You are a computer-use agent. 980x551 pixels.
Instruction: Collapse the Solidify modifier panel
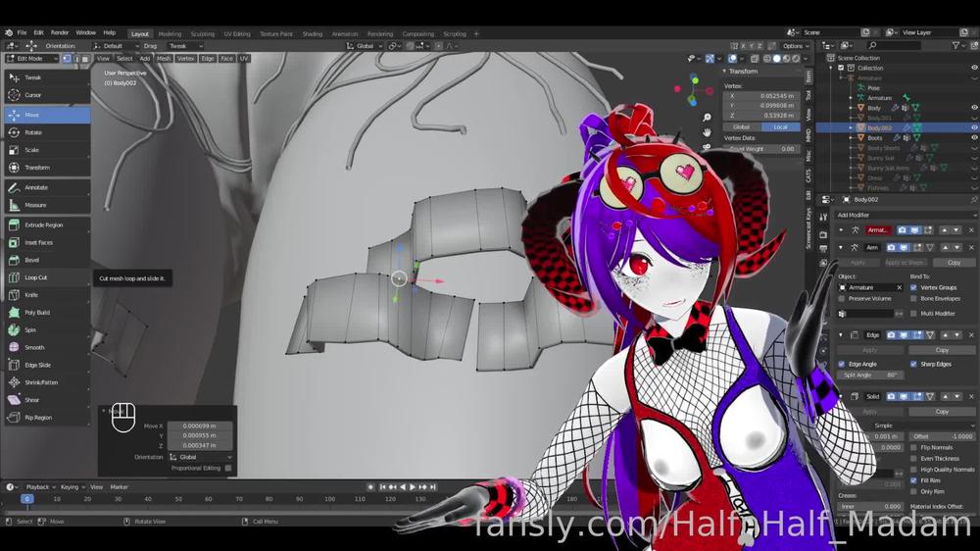click(841, 396)
